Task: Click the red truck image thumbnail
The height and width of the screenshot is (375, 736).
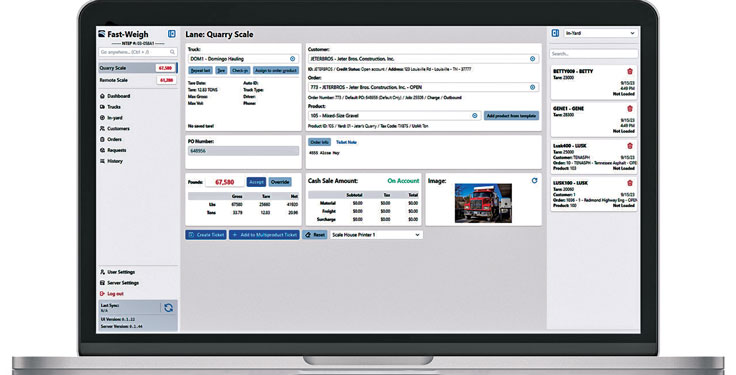Action: coord(483,203)
